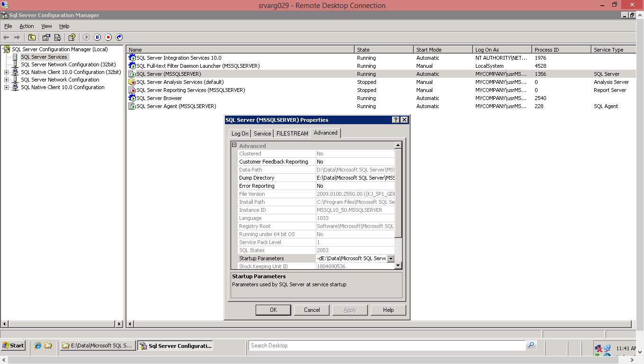Collapse the Advanced properties group
644x364 pixels.
(x=233, y=145)
